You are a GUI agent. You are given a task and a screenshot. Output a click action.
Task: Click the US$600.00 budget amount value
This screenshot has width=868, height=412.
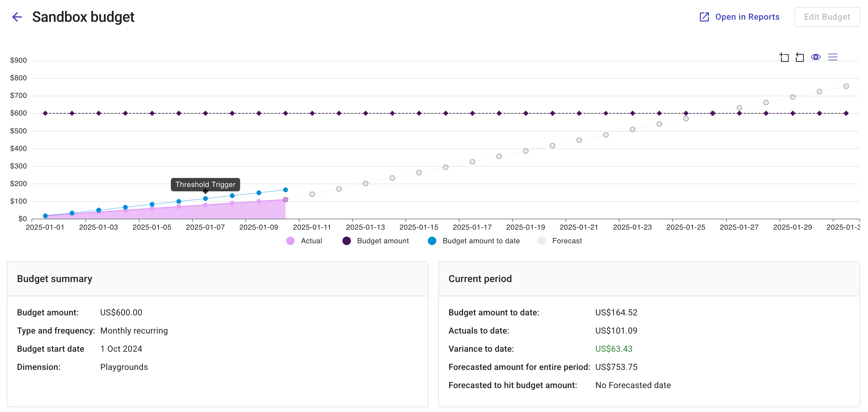pos(121,312)
